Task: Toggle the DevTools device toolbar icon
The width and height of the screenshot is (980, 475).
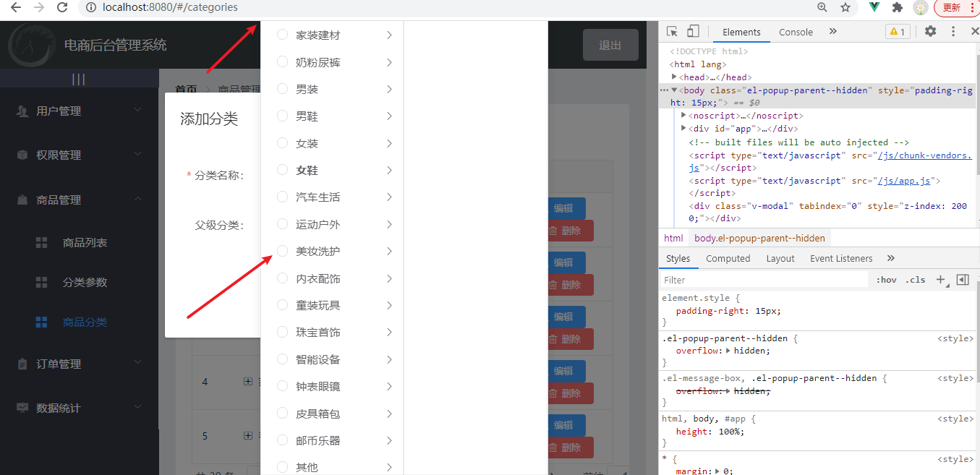Action: click(x=693, y=31)
